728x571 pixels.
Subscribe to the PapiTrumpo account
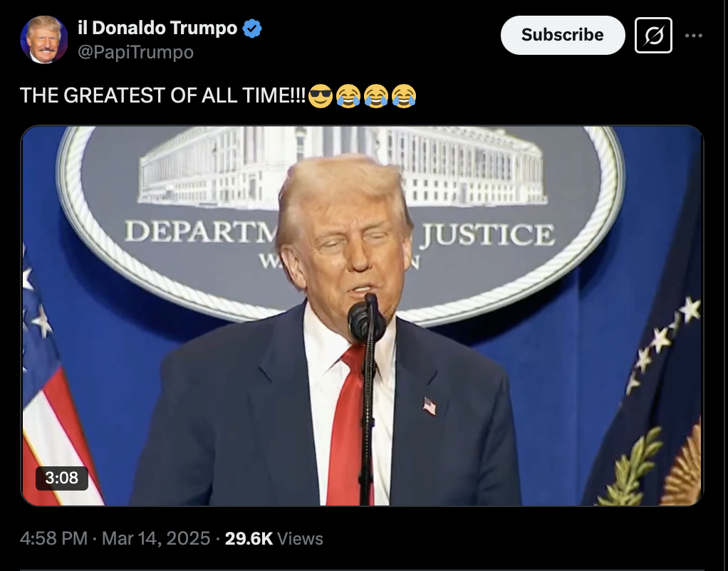tap(563, 36)
